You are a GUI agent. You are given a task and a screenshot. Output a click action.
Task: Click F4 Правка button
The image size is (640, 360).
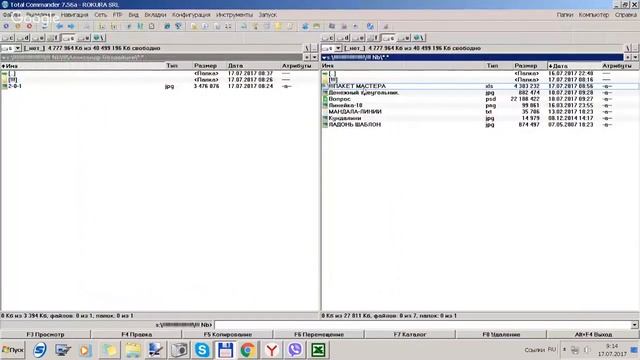pyautogui.click(x=137, y=334)
